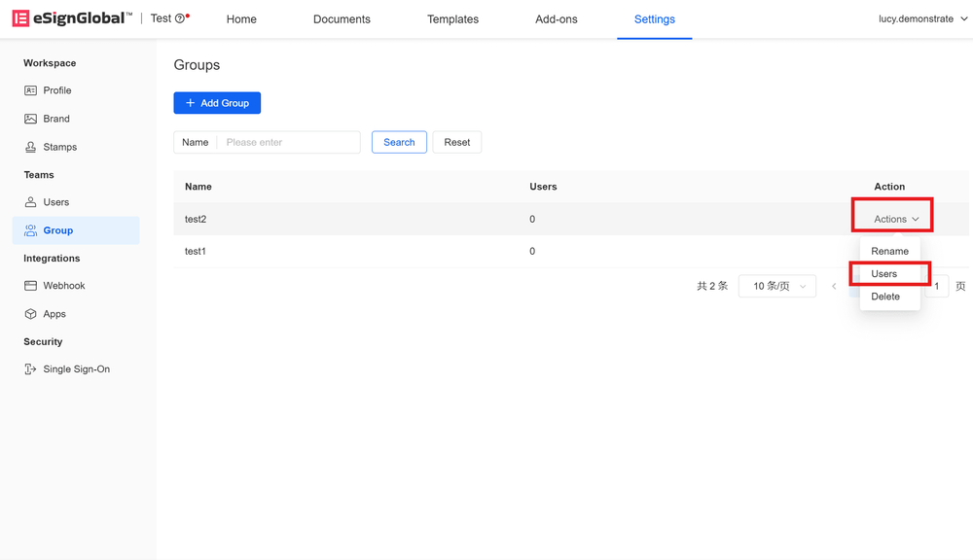Open Stamps via its stamp icon
This screenshot has width=973, height=560.
(x=31, y=147)
